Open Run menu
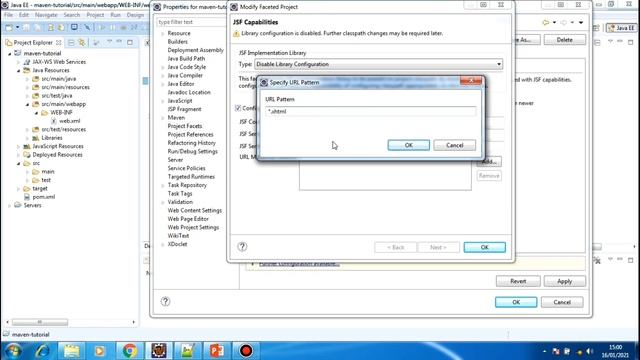640x360 pixels. pos(116,15)
